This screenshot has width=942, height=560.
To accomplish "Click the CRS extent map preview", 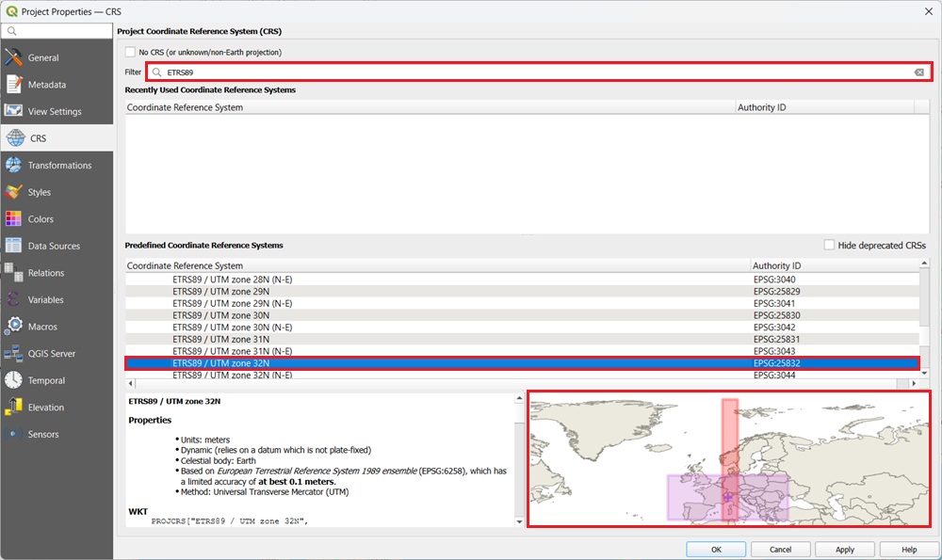I will point(728,458).
